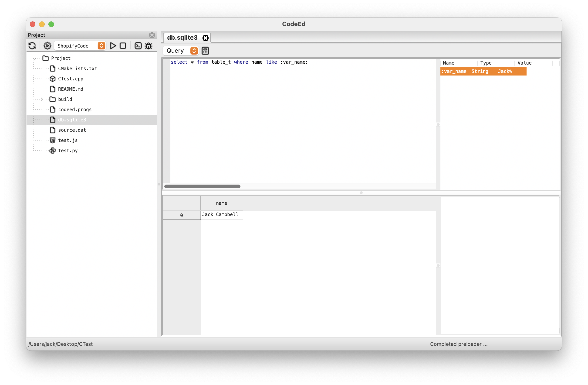Image resolution: width=588 pixels, height=385 pixels.
Task: Click the refresh project icon
Action: (32, 46)
